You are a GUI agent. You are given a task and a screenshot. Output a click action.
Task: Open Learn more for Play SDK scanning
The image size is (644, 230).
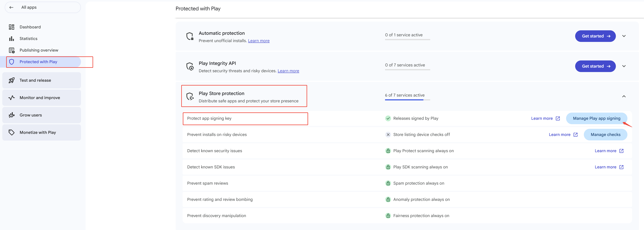pyautogui.click(x=609, y=167)
